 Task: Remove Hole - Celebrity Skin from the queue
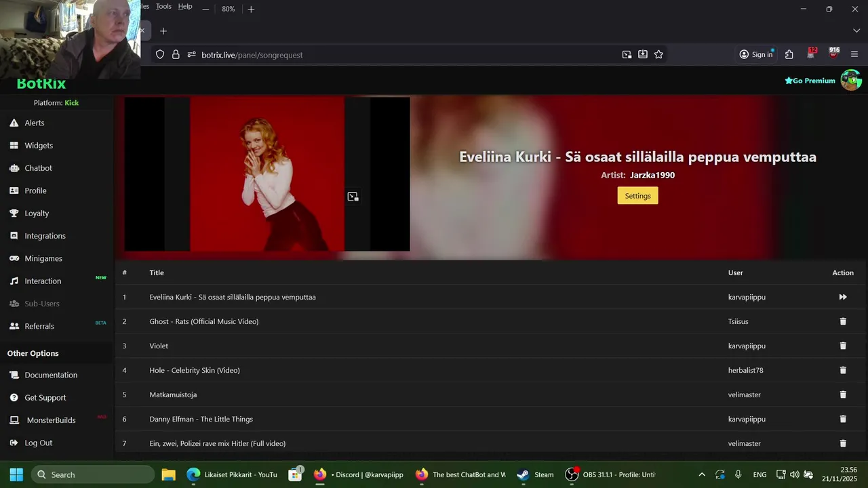[x=843, y=370]
